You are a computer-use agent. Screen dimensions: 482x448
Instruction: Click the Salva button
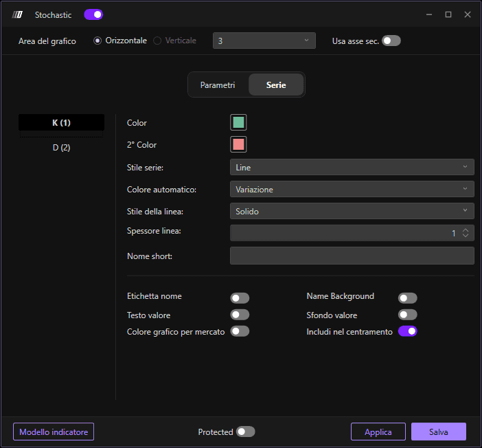click(x=439, y=432)
